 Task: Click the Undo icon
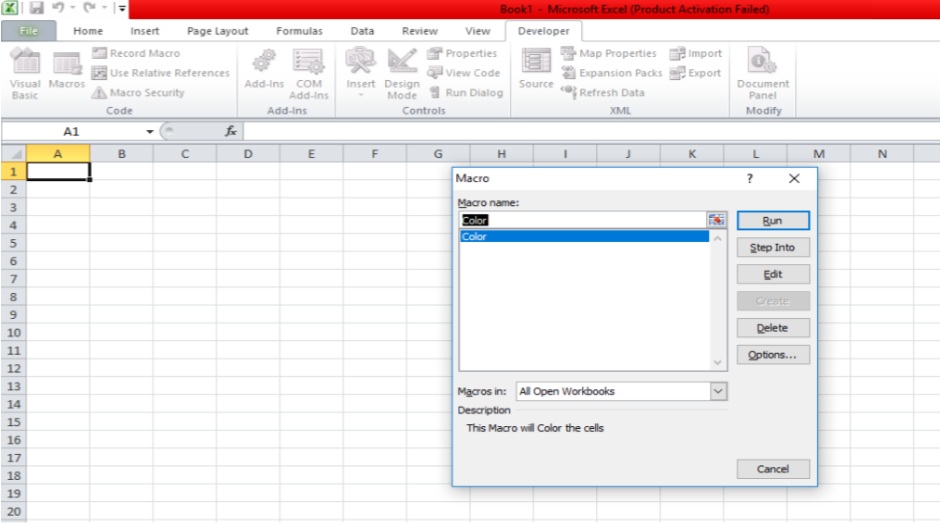(x=58, y=8)
